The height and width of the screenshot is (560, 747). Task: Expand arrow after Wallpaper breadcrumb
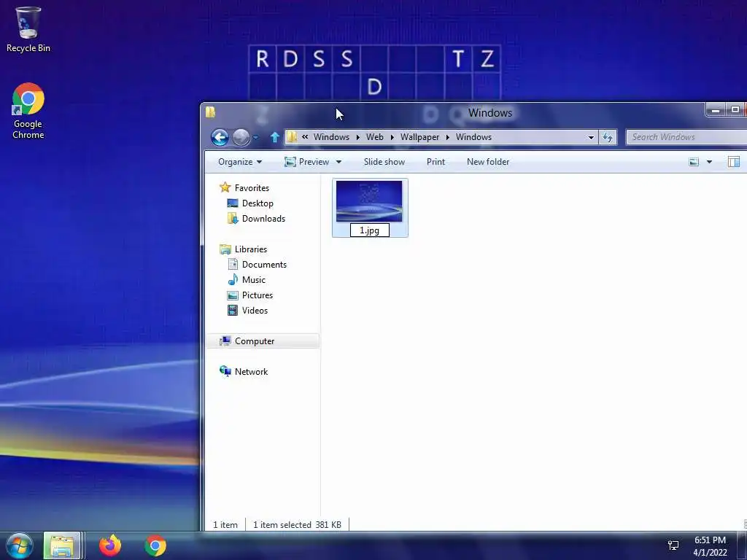(448, 137)
